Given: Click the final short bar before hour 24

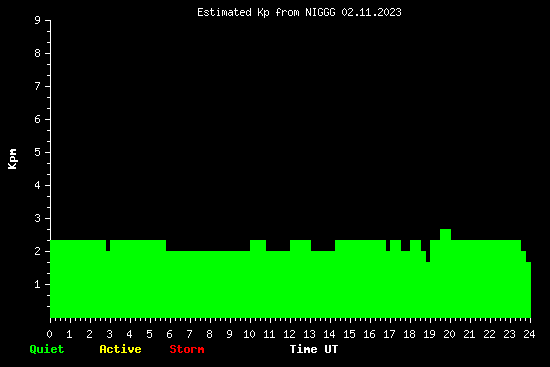Looking at the screenshot, I should tap(529, 290).
